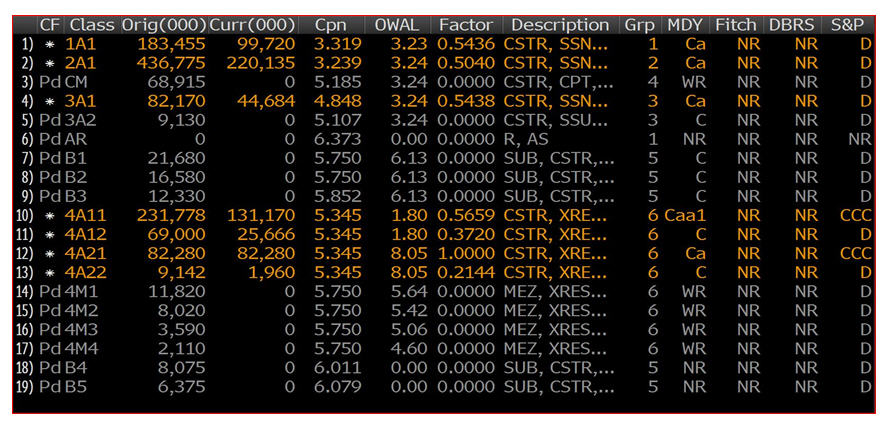Click the 6.373 coupon of class AR
This screenshot has height=425, width=889.
(x=329, y=139)
